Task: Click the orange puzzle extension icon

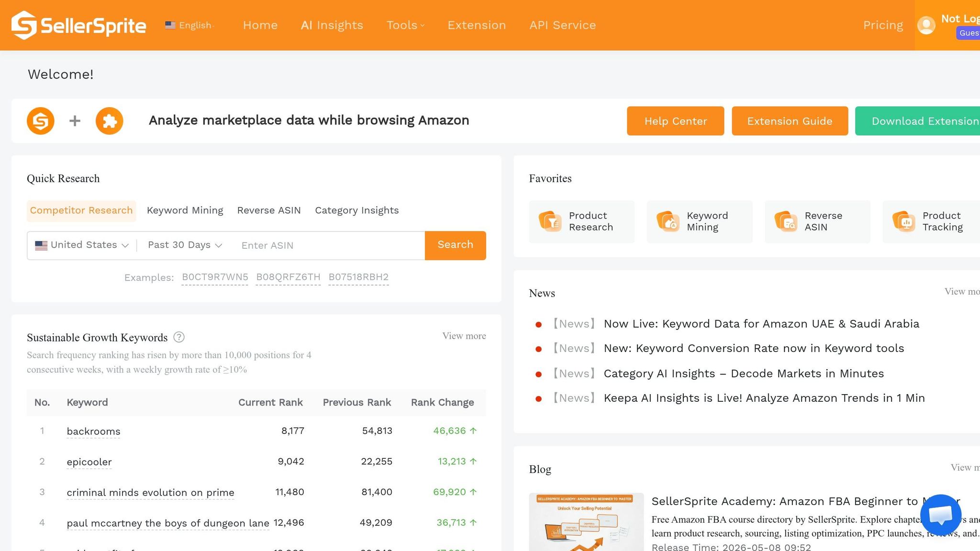Action: click(x=109, y=121)
